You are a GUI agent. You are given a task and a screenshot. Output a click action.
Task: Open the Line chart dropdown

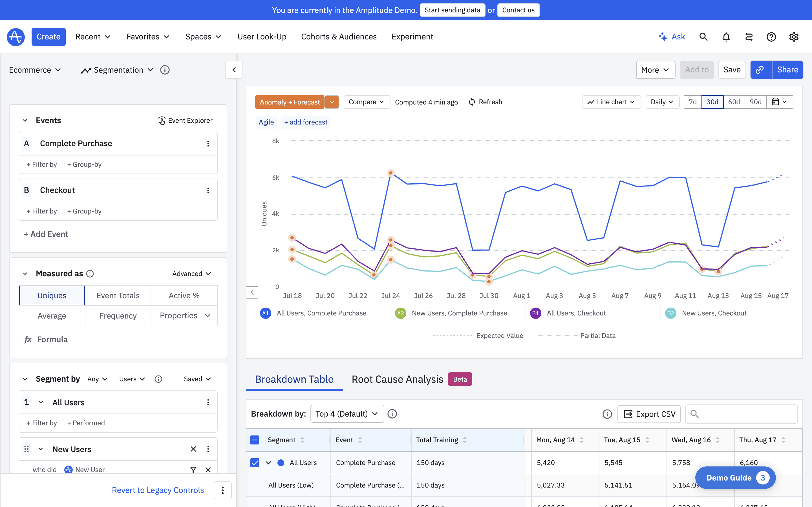click(x=611, y=102)
